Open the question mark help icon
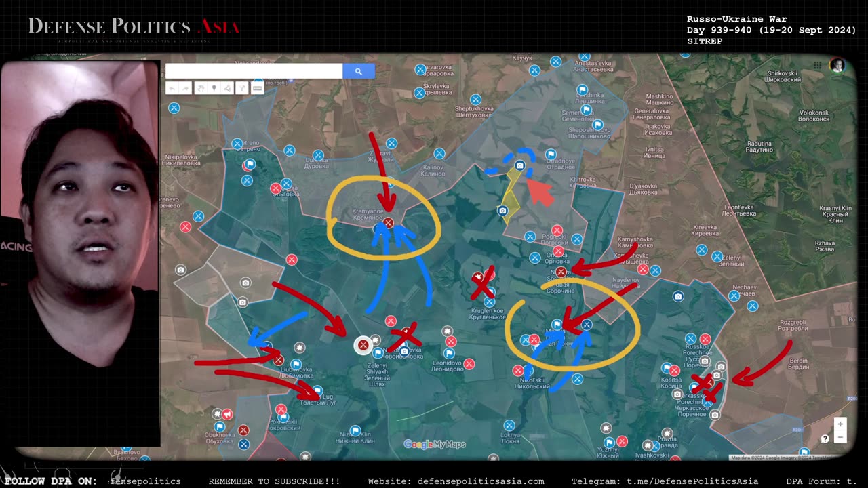The height and width of the screenshot is (488, 868). click(825, 439)
